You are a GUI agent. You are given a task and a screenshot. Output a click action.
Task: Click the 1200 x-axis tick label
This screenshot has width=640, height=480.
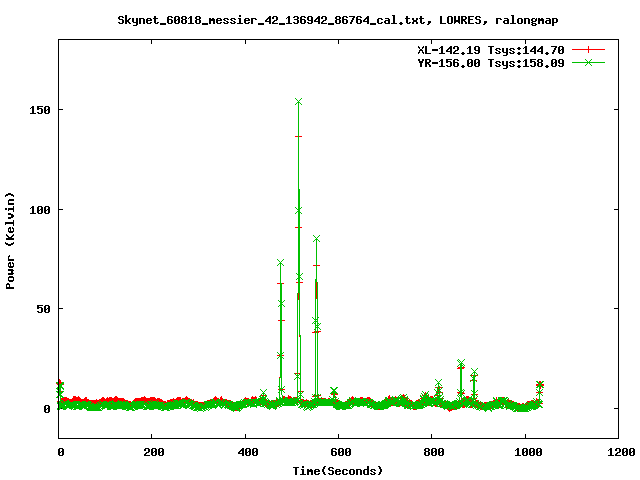click(621, 452)
